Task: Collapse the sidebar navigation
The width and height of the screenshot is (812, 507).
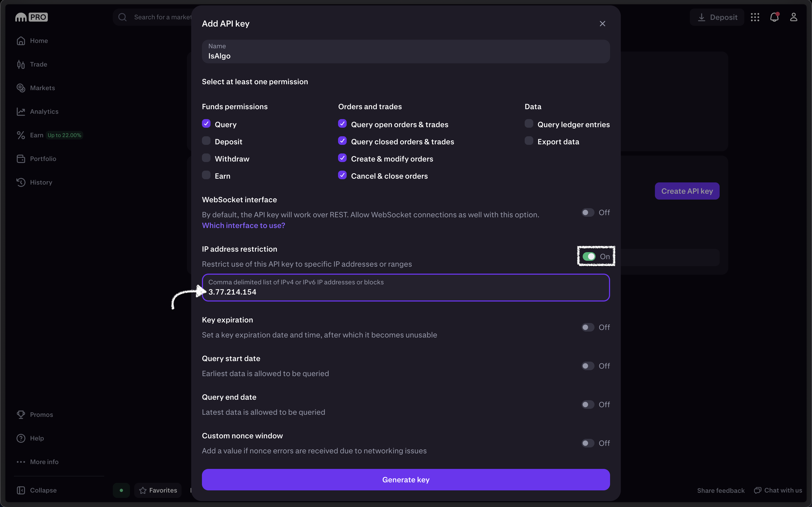Action: click(37, 490)
